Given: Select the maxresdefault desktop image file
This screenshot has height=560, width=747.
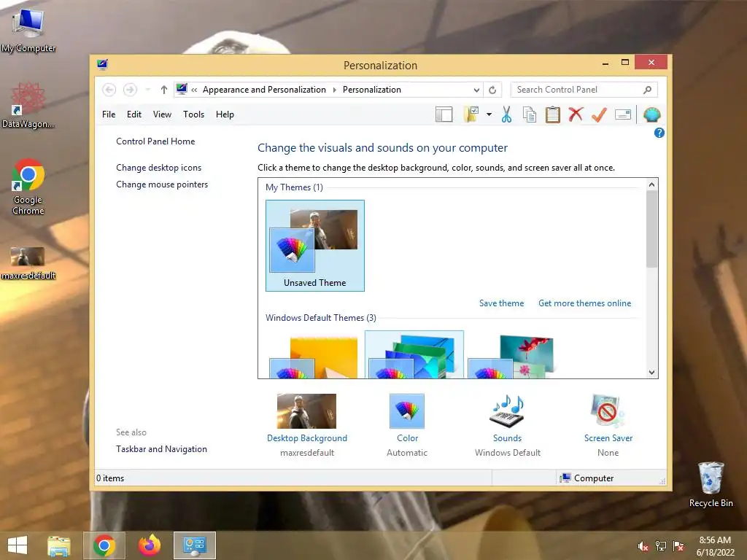Looking at the screenshot, I should tap(28, 262).
